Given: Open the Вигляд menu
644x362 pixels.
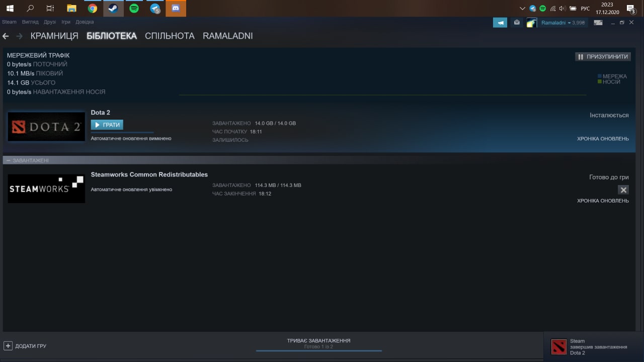Looking at the screenshot, I should click(x=30, y=22).
